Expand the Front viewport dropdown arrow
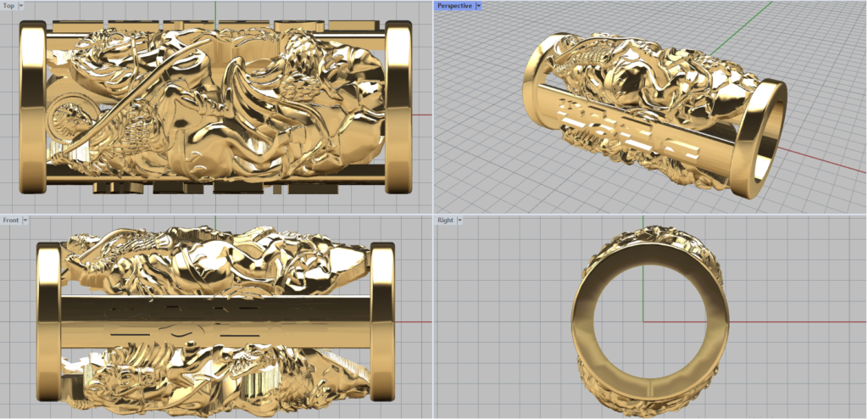Image resolution: width=868 pixels, height=419 pixels. 25,220
